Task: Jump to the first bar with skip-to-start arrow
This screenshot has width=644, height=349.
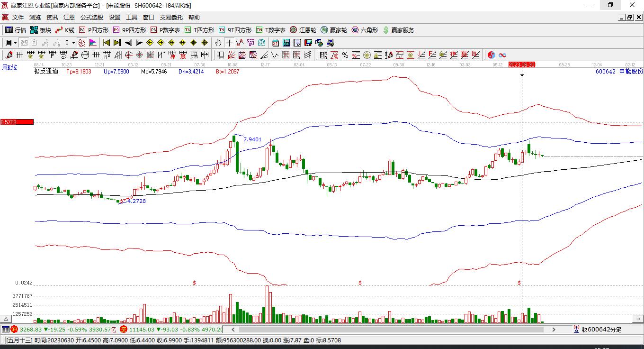Action: coord(106,43)
